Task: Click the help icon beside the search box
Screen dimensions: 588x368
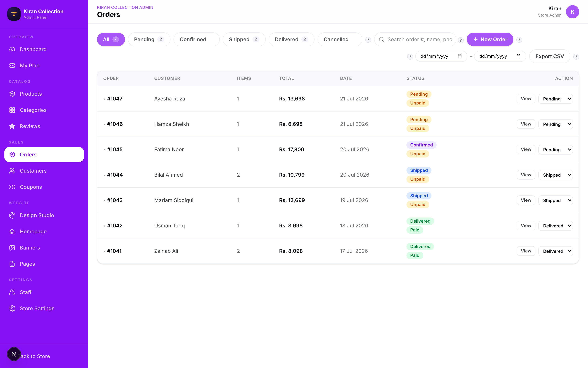Action: (461, 40)
